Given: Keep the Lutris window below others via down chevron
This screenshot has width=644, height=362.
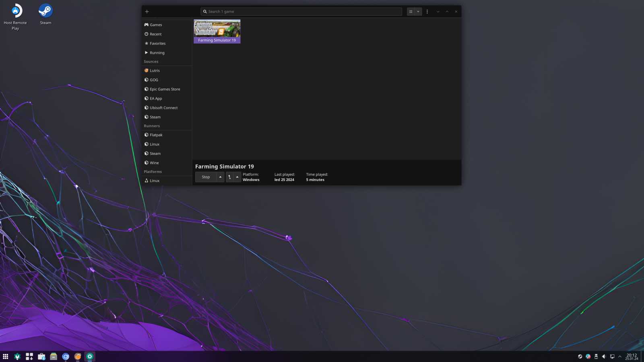Looking at the screenshot, I should (x=438, y=12).
